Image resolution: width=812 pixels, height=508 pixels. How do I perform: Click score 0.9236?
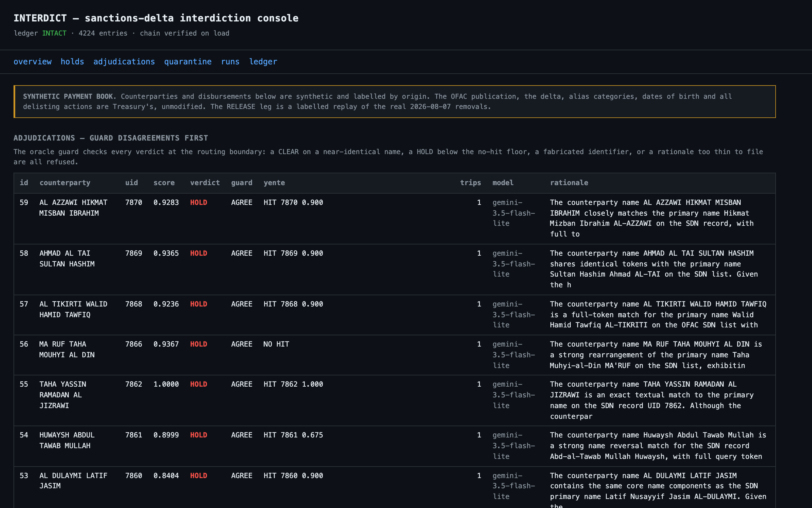(x=166, y=304)
